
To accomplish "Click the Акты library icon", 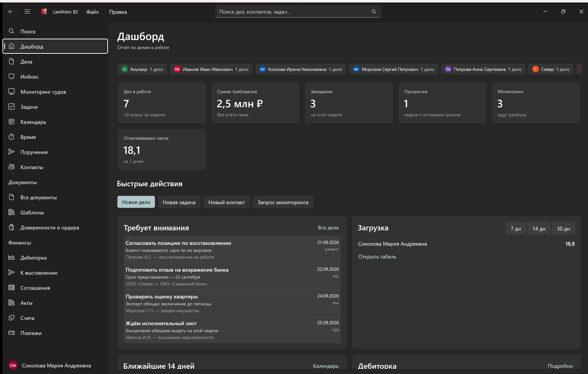I will click(x=11, y=303).
